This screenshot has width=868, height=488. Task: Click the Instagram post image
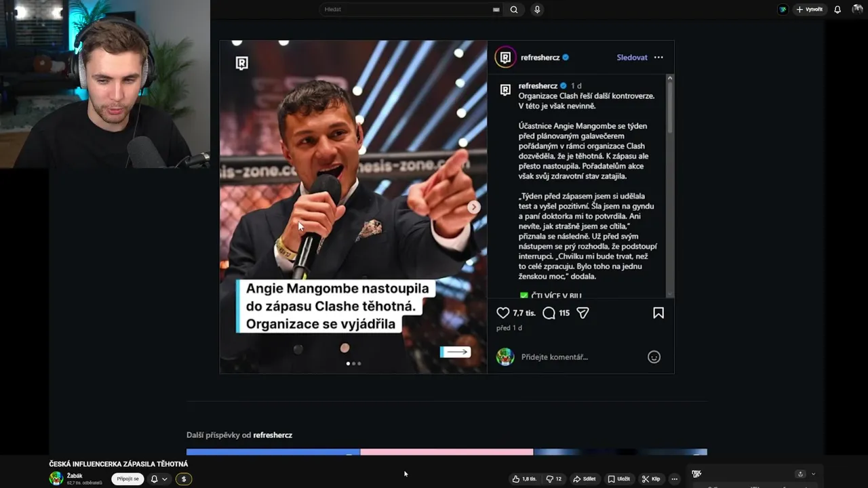[353, 207]
